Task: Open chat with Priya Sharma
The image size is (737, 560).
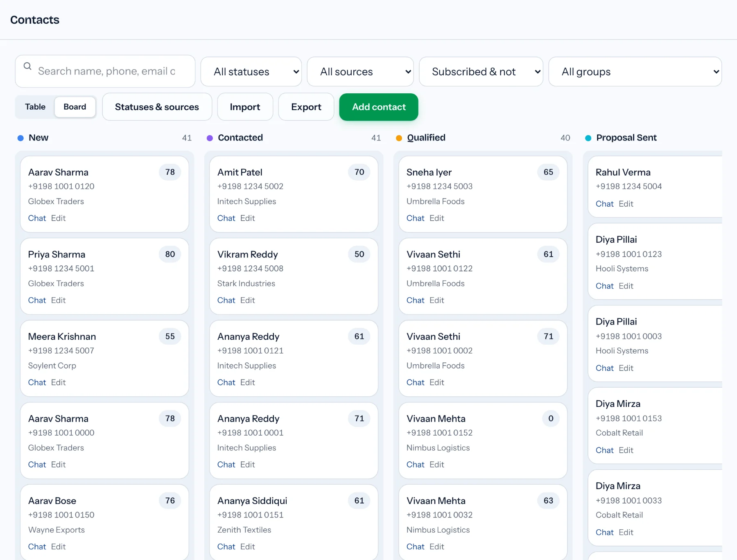Action: 37,300
